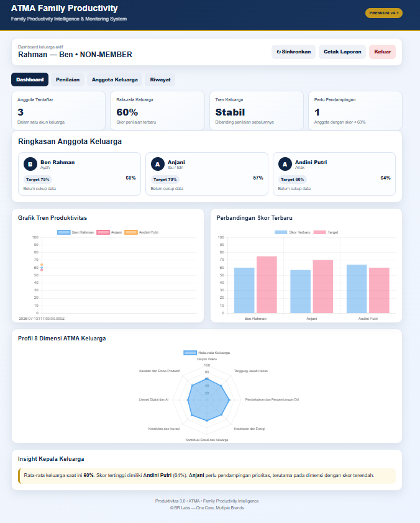Viewport: 420px width, 523px height.
Task: Click Ben Rahman's 60% score
Action: (x=130, y=178)
